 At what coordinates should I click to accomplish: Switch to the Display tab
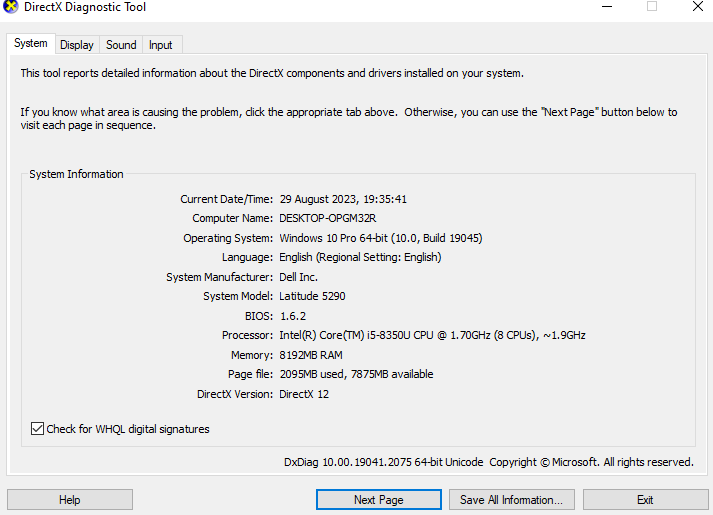point(77,45)
